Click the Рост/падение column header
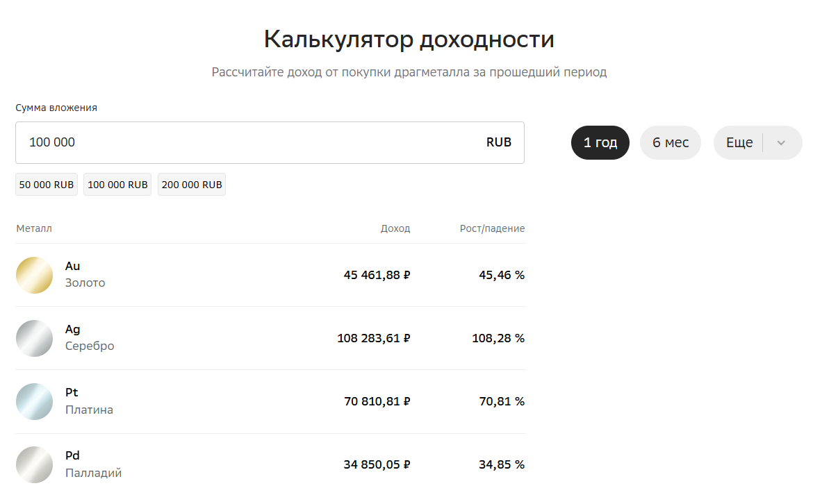The image size is (813, 504). coord(492,228)
